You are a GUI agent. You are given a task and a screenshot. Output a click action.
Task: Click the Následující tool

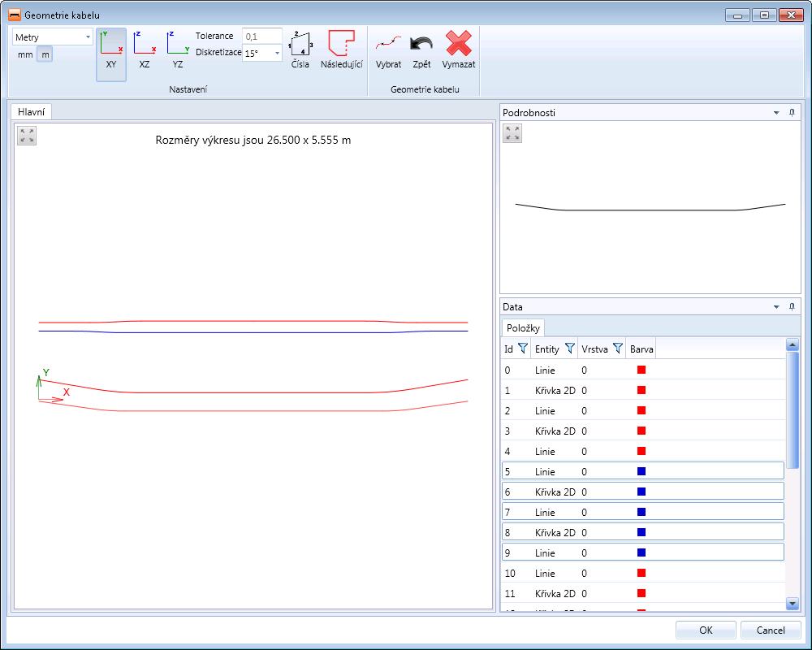coord(341,50)
